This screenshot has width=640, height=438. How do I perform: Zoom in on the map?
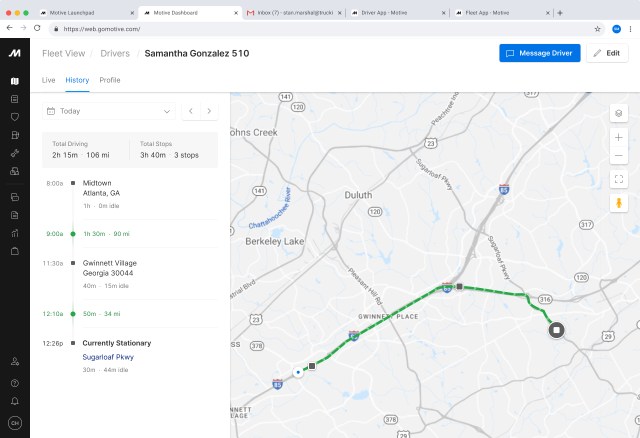click(619, 137)
